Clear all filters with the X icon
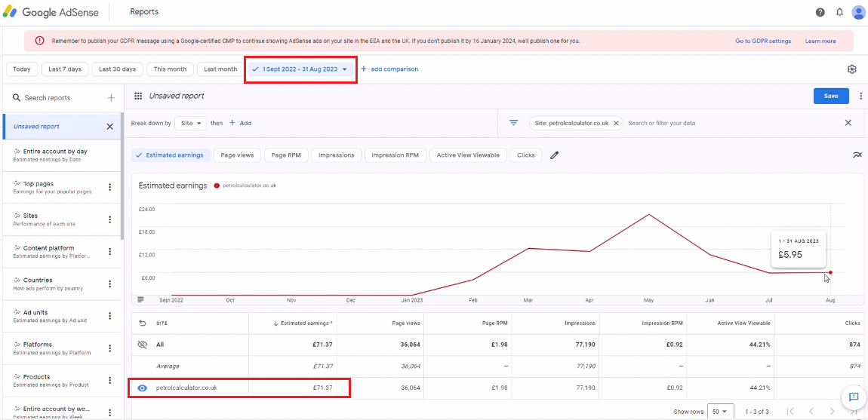The height and width of the screenshot is (420, 868). point(848,123)
